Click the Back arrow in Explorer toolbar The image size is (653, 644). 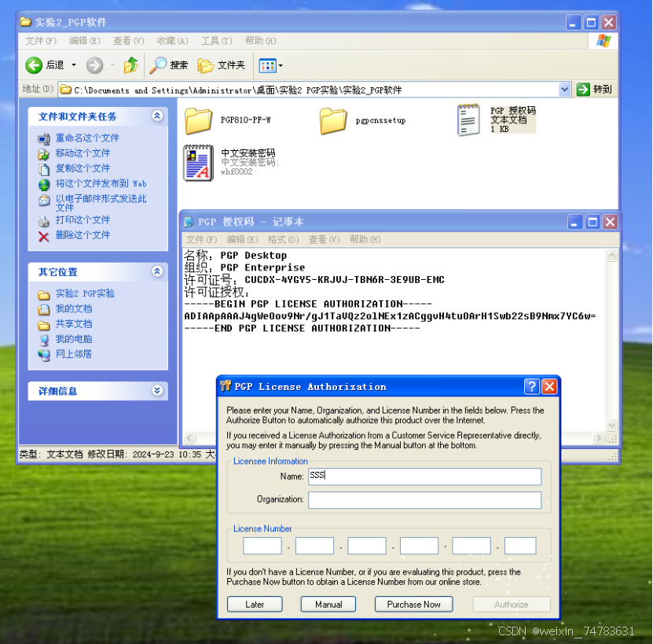point(34,65)
